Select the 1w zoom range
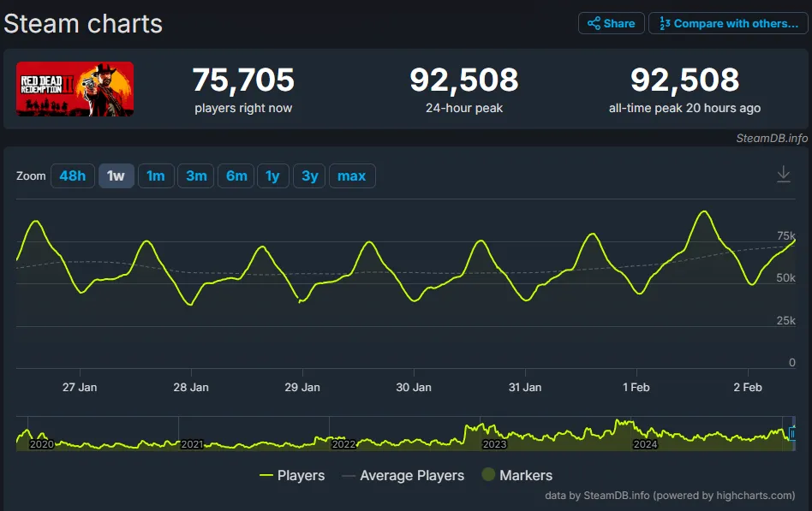The width and height of the screenshot is (812, 511). [116, 176]
